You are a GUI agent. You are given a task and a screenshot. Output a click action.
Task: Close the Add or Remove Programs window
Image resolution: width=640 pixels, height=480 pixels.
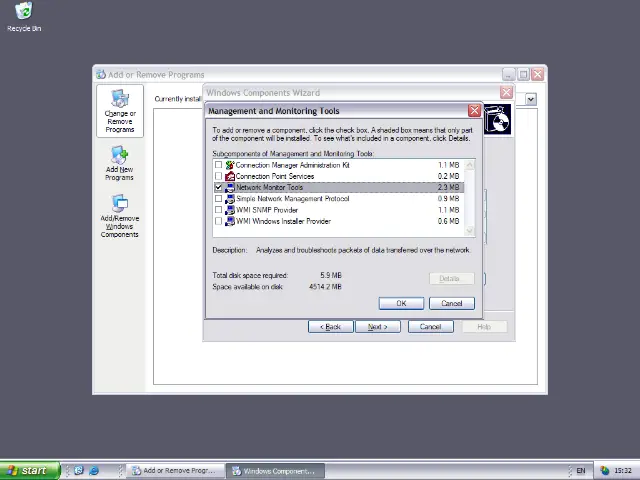click(538, 74)
